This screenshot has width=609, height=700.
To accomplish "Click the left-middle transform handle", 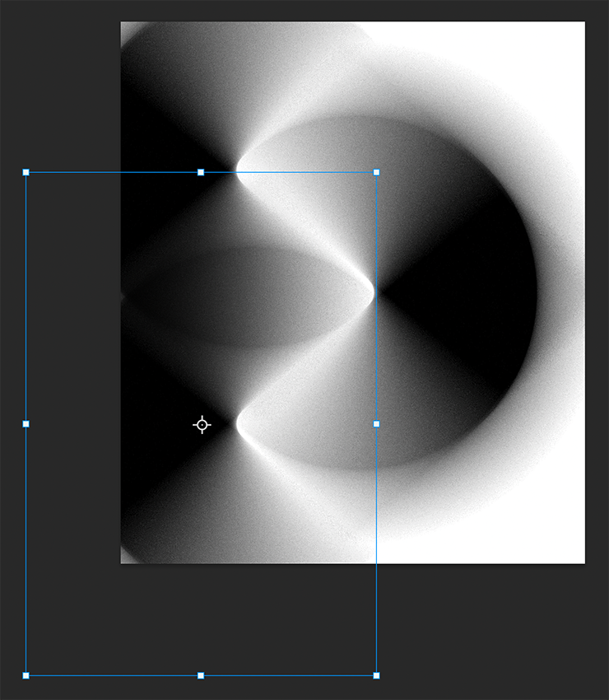I will tap(26, 424).
